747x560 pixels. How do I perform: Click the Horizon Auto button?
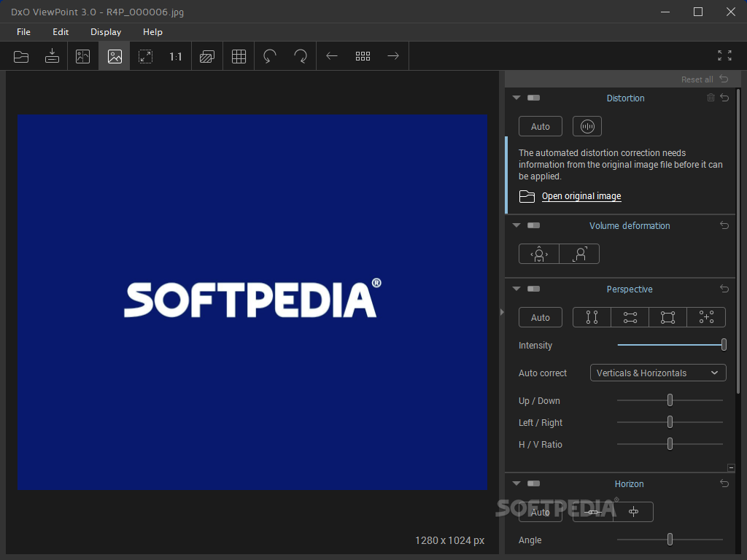pyautogui.click(x=541, y=512)
